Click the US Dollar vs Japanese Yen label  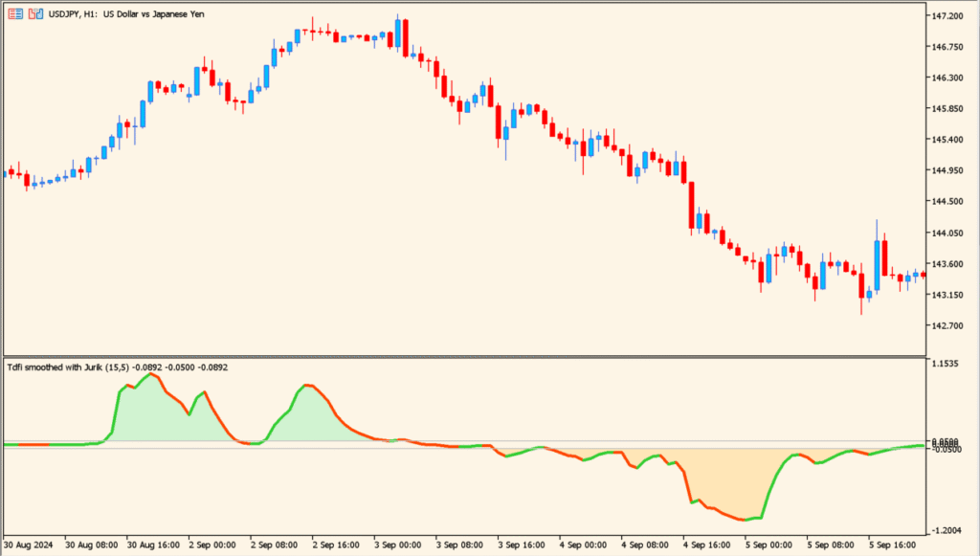153,12
